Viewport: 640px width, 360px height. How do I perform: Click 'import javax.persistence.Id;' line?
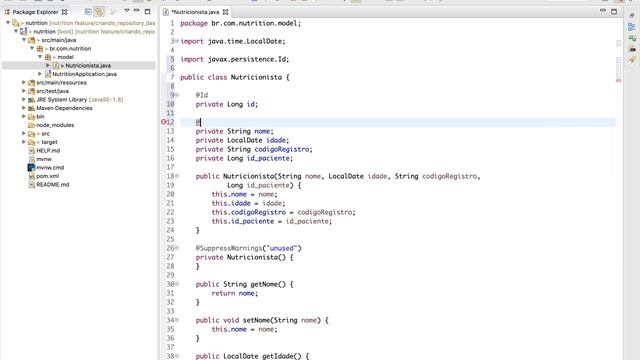point(235,59)
